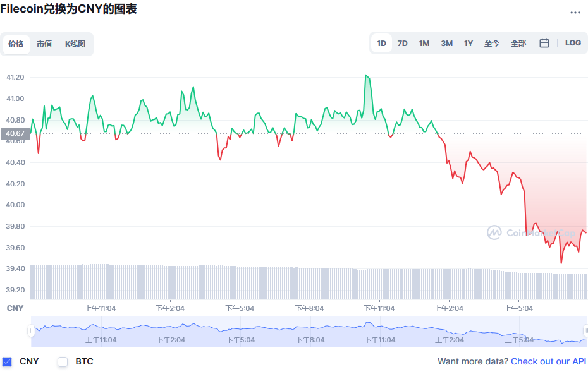Open the three-dot more options menu

[575, 13]
